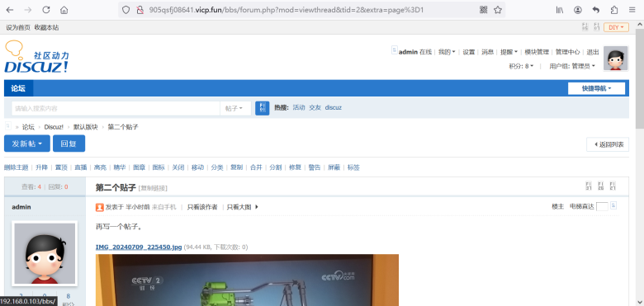Open the browser library icon
This screenshot has width=644, height=306.
click(x=560, y=10)
